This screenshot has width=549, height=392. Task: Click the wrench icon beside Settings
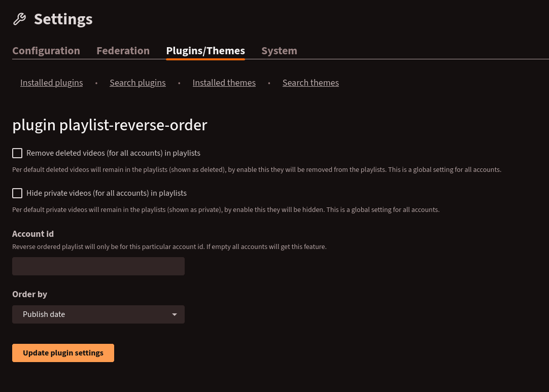(19, 19)
